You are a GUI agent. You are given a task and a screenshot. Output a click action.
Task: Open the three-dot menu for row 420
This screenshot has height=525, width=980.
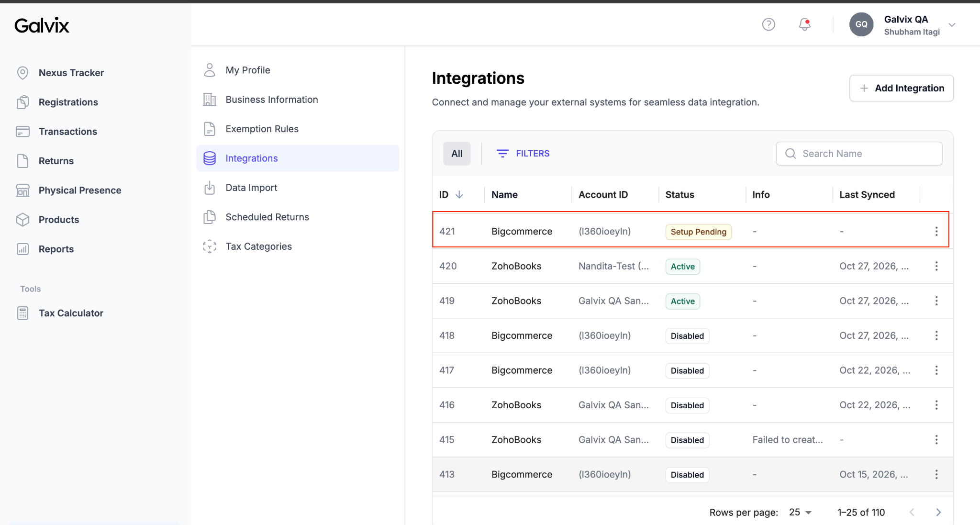[x=936, y=266]
